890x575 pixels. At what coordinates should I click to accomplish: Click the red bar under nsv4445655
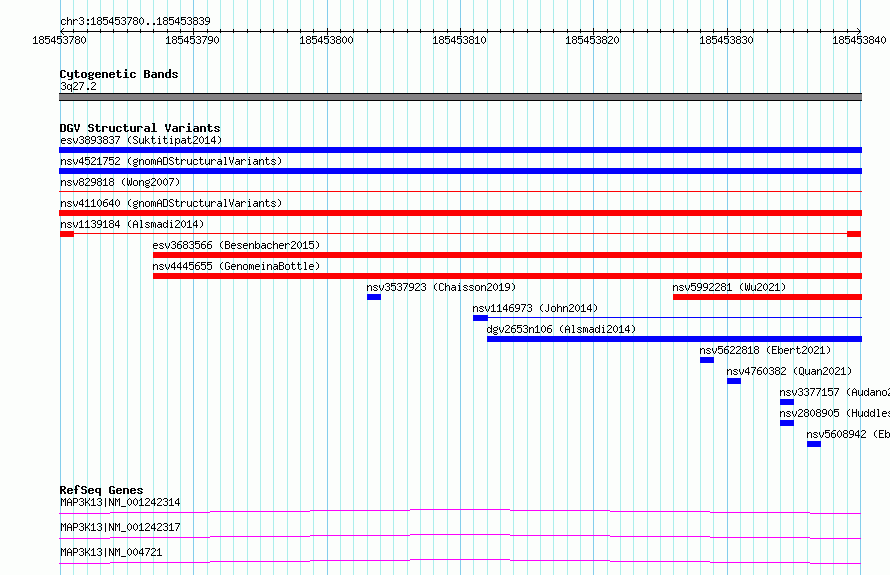pos(507,276)
